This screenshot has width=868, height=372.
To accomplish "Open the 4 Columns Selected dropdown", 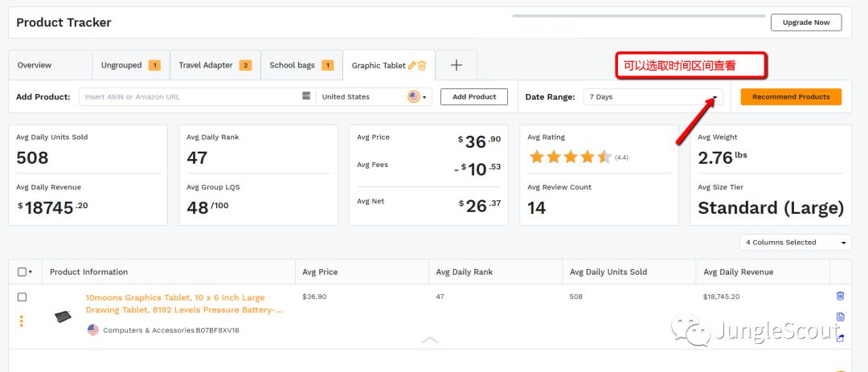I will (x=795, y=242).
